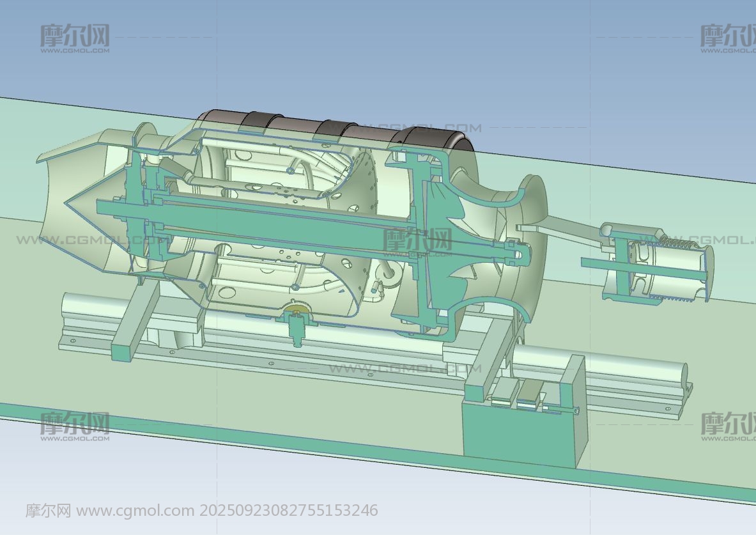
Task: Open the www.cgmol.com footer link
Action: point(134,511)
